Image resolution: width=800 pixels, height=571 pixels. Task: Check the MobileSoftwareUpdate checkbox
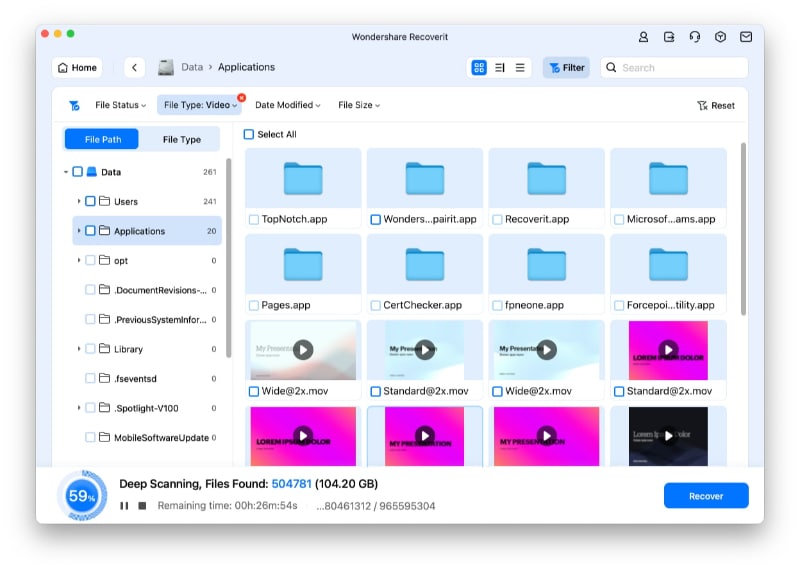click(x=90, y=437)
